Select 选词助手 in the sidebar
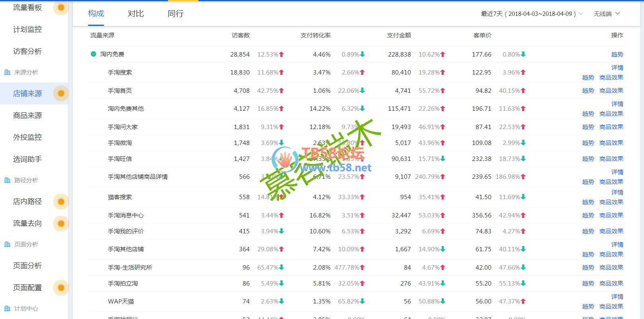 [x=27, y=159]
